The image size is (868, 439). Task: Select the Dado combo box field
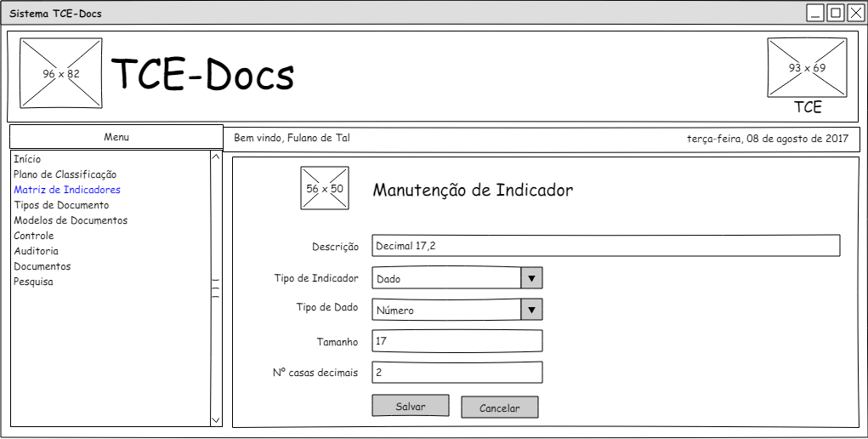coord(446,278)
